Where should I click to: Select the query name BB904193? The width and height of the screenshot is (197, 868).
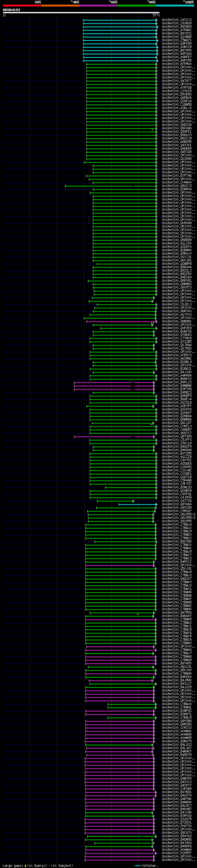[x=11, y=10]
